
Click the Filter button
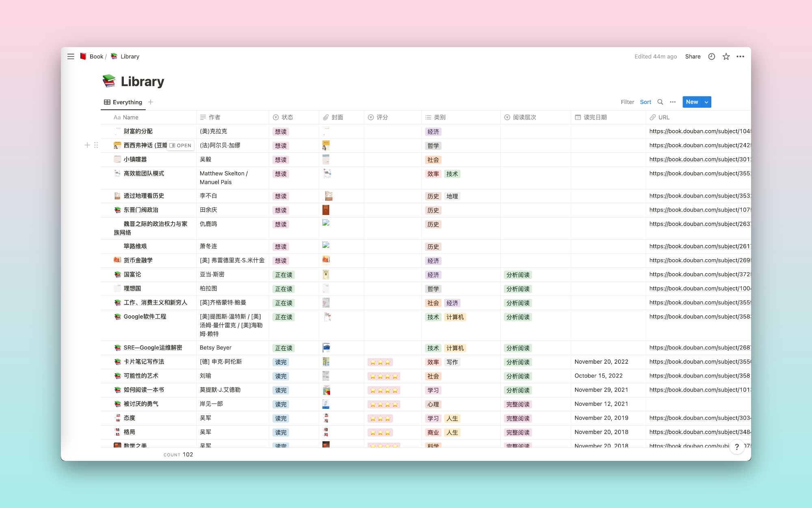click(627, 102)
